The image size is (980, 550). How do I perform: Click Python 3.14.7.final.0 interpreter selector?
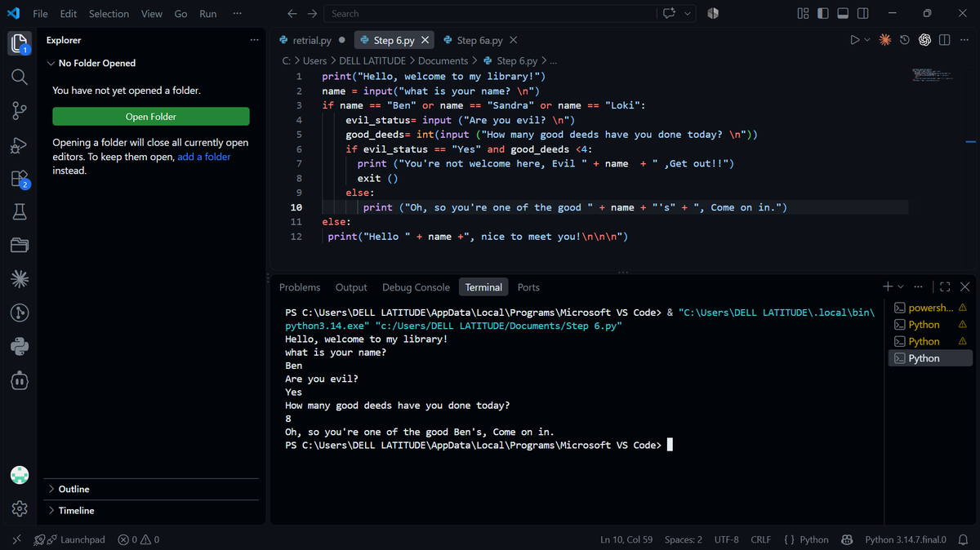(x=905, y=539)
